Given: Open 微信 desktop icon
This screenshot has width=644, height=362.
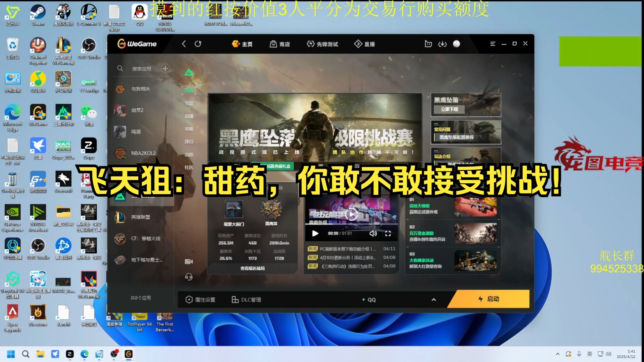Looking at the screenshot, I should click(x=89, y=115).
